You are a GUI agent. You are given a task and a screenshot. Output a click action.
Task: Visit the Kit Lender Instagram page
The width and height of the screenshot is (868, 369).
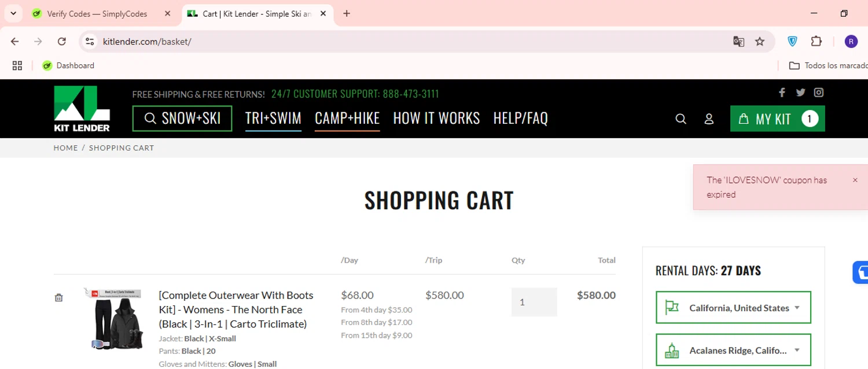[819, 93]
